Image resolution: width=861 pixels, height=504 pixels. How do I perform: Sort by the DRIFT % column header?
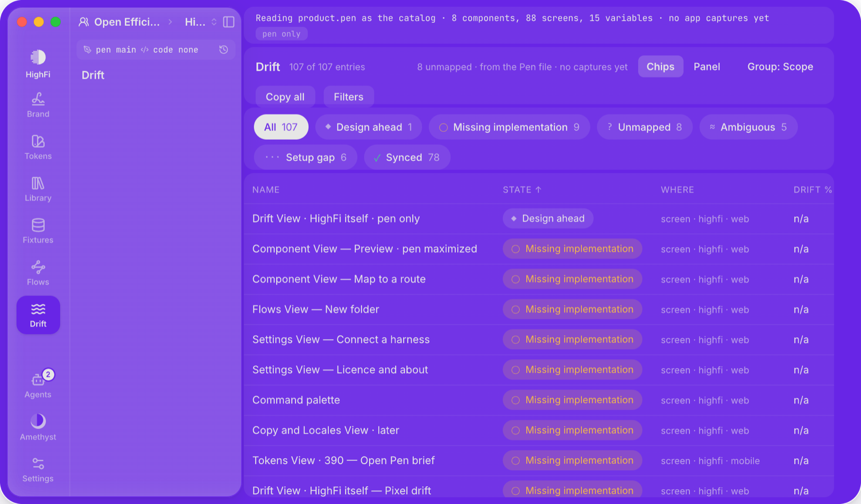(x=813, y=189)
